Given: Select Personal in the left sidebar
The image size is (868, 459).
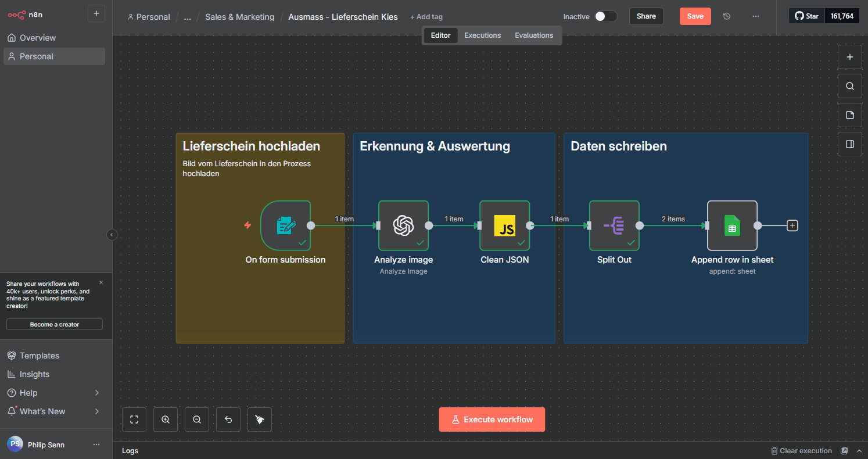Looking at the screenshot, I should [x=54, y=56].
